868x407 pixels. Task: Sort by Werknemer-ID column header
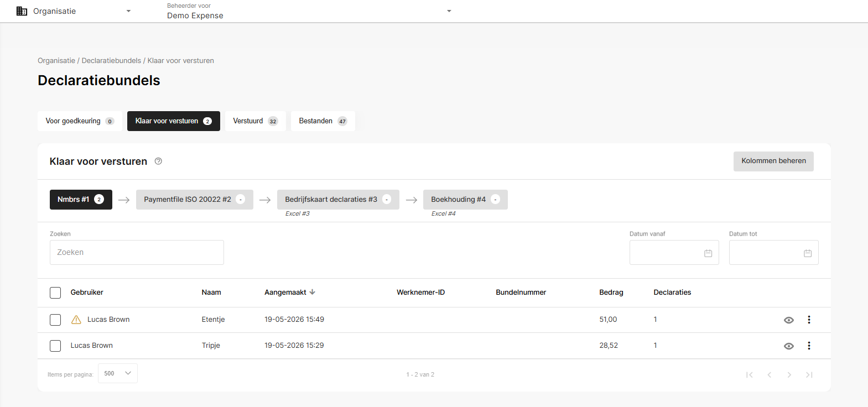click(x=420, y=293)
